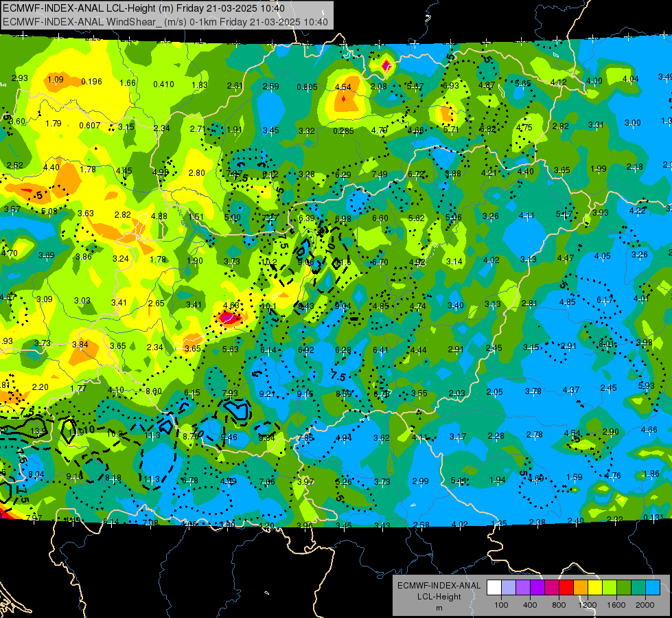
Task: Click the wind shear value 6.17
Action: pos(605,300)
